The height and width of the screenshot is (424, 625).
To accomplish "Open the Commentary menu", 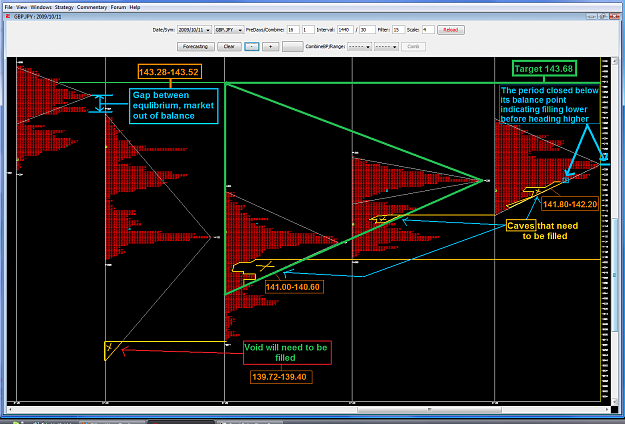I will click(x=92, y=7).
